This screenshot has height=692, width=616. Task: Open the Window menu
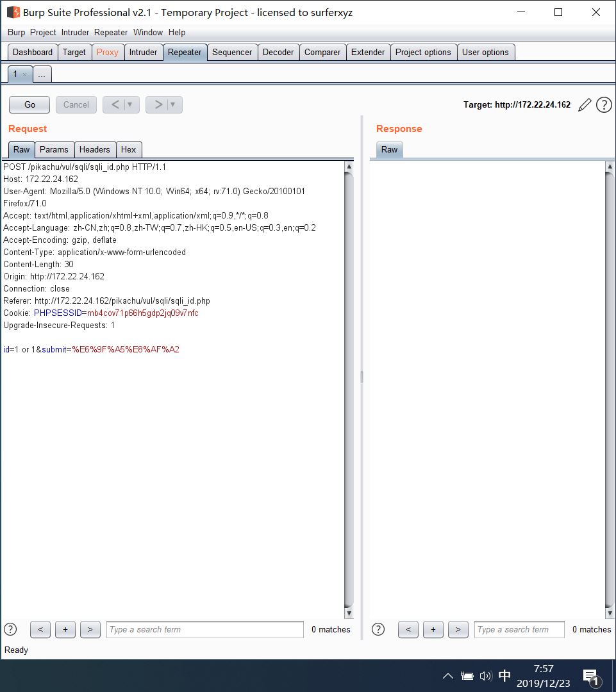pyautogui.click(x=148, y=32)
